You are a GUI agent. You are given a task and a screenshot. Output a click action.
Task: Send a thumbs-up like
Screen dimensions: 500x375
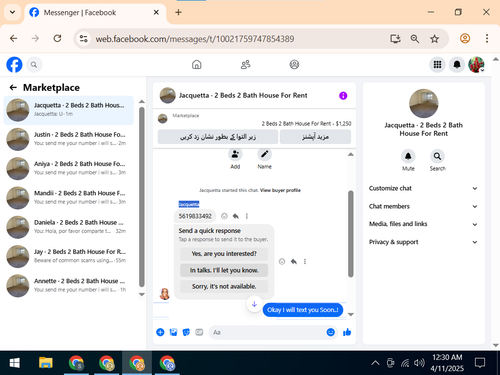click(347, 332)
